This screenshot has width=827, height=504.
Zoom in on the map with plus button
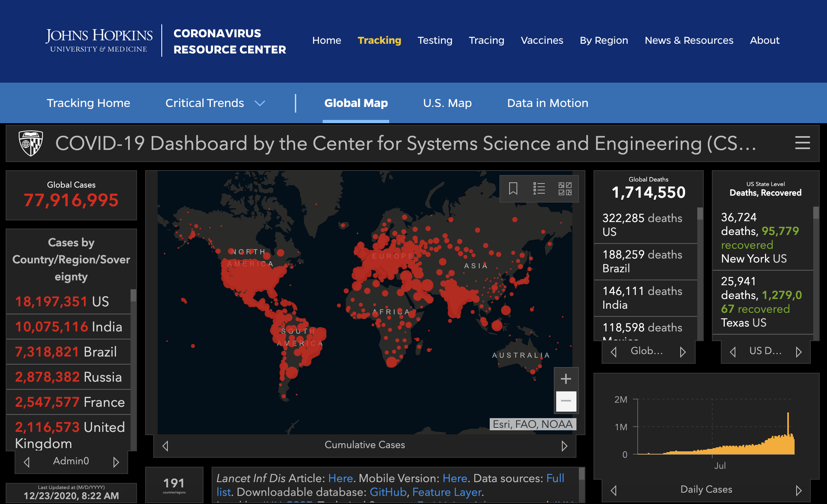coord(566,379)
